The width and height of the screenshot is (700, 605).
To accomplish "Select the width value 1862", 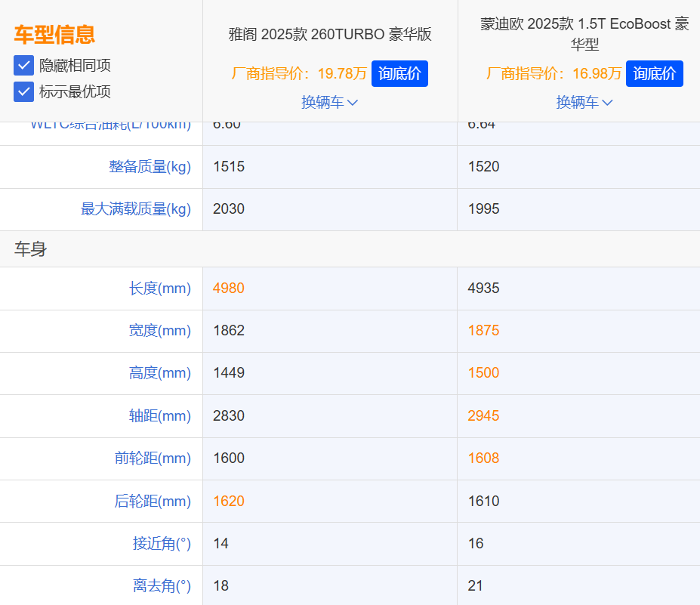I will 229,331.
